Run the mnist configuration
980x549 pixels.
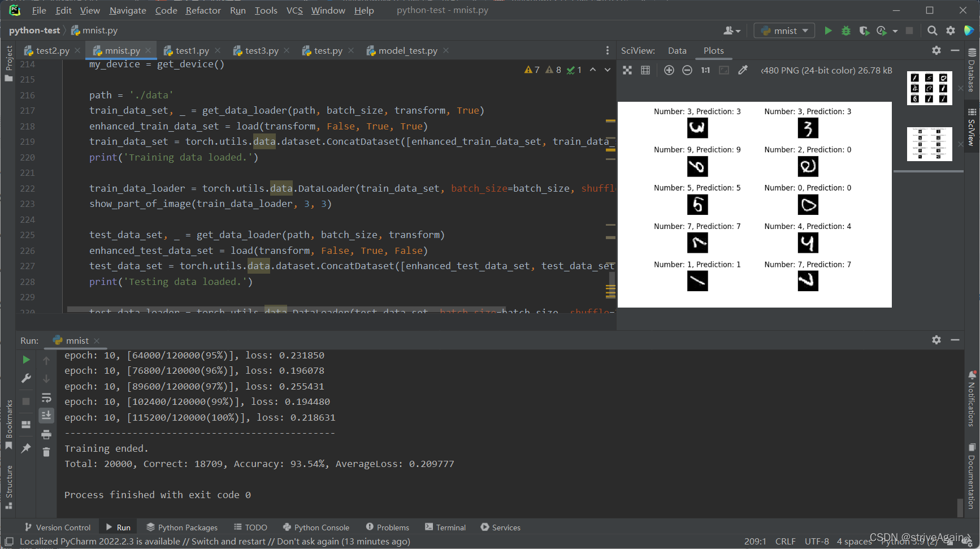pos(828,31)
